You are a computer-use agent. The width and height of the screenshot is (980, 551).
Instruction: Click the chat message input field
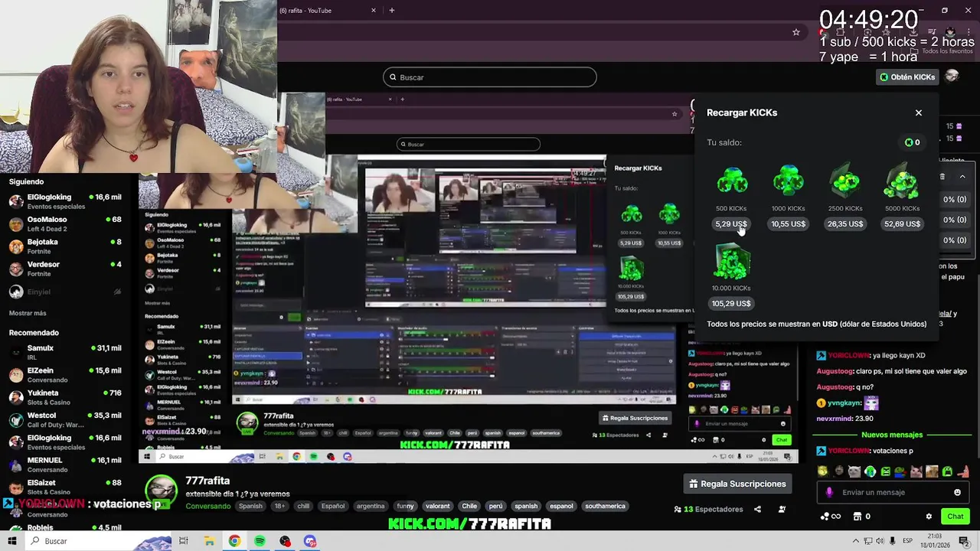click(x=891, y=492)
